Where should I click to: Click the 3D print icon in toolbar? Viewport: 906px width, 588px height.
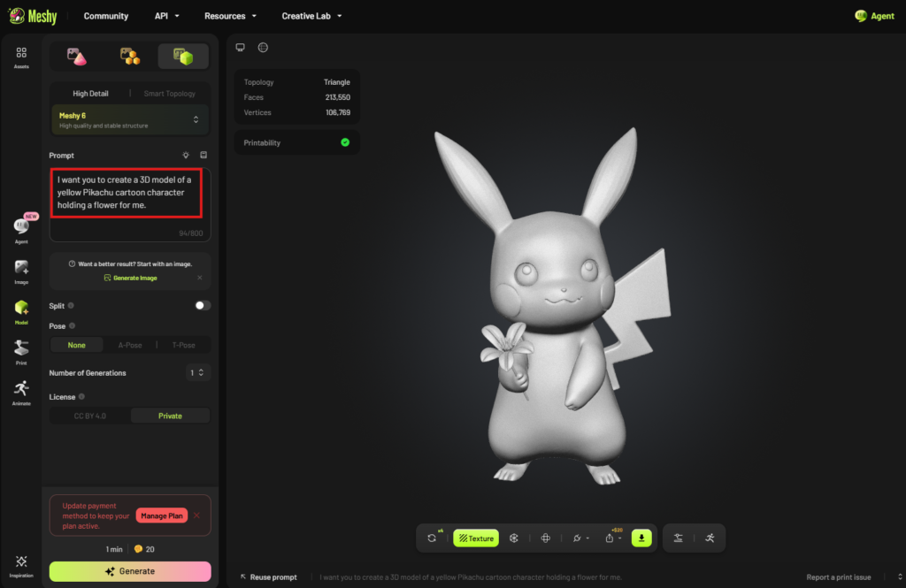679,538
